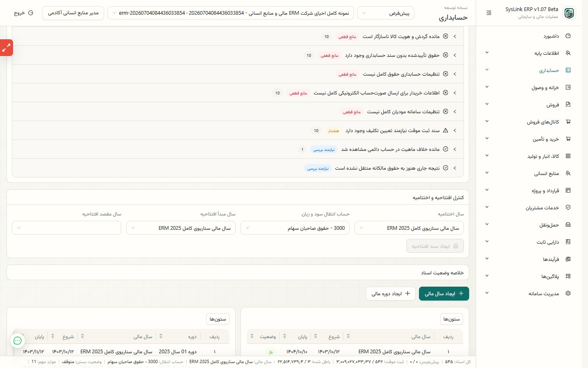Open the داشبورد dashboard icon in sidebar
The height and width of the screenshot is (368, 588).
pyautogui.click(x=568, y=36)
